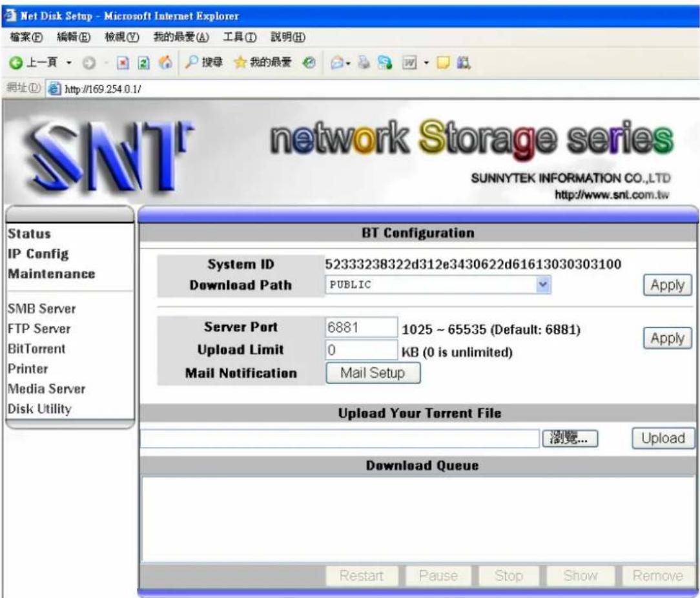Upload the selected torrent file
Viewport: 700px width, 598px height.
(663, 438)
